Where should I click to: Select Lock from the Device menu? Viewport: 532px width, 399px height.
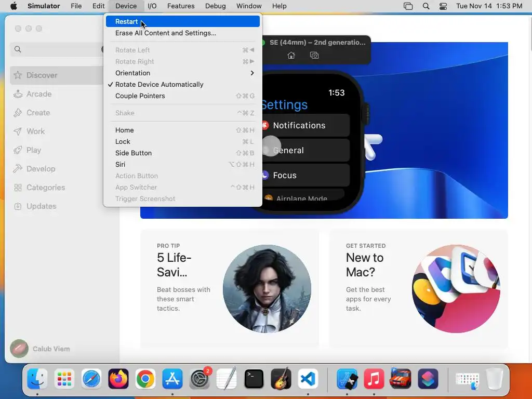pyautogui.click(x=182, y=141)
